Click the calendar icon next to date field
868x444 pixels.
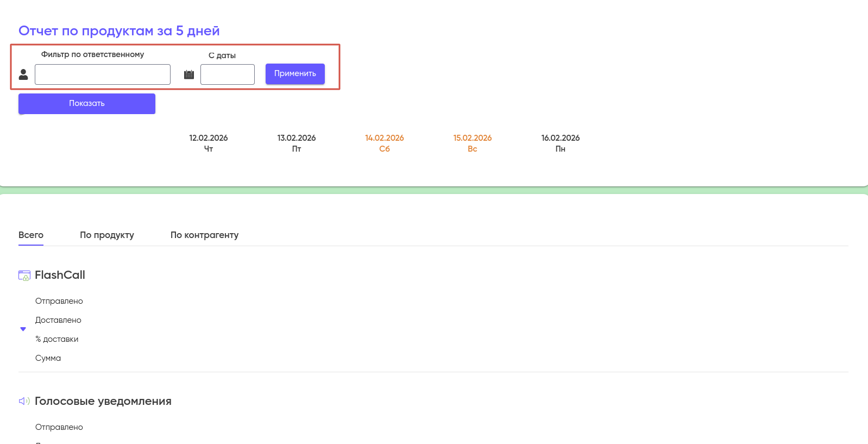189,74
